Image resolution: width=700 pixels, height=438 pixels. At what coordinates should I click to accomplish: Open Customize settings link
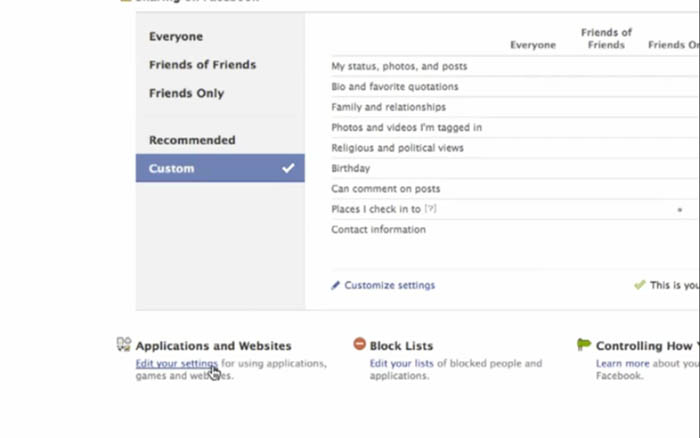[389, 285]
